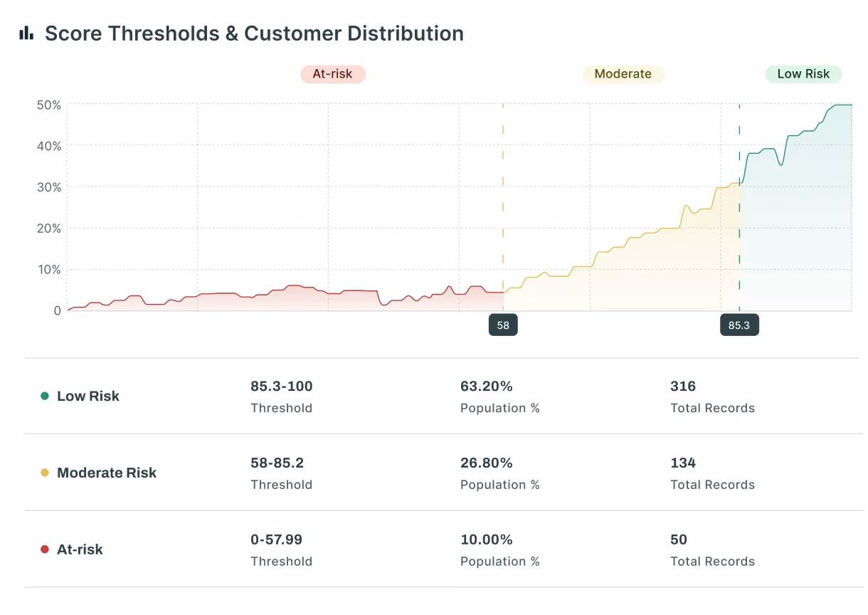Viewport: 868px width, 615px height.
Task: Click the 134 total records value
Action: [683, 463]
